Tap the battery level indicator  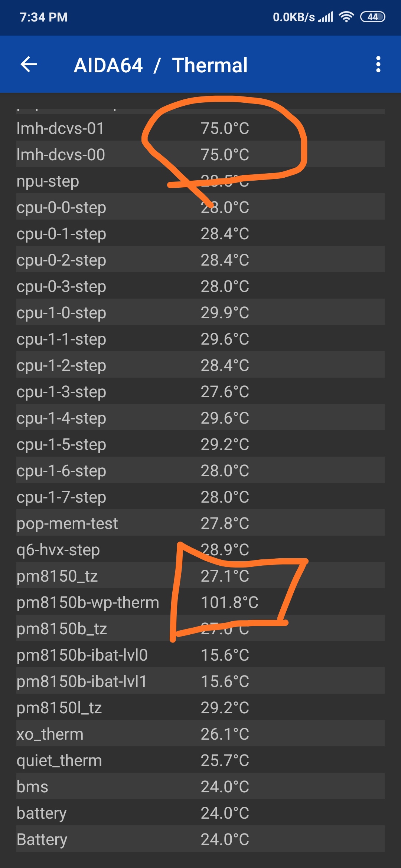[x=373, y=17]
